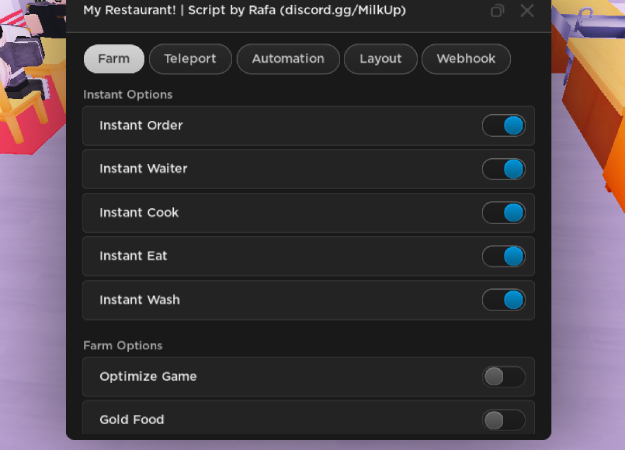Click the window title text
The image size is (625, 450).
pos(244,10)
